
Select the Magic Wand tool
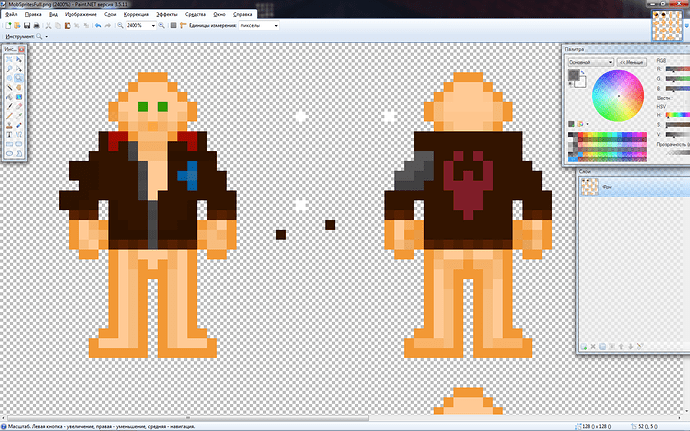pyautogui.click(x=9, y=87)
